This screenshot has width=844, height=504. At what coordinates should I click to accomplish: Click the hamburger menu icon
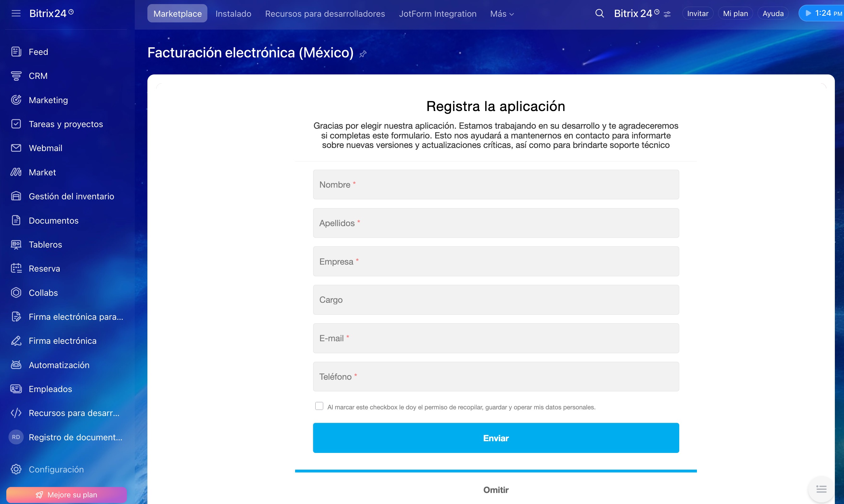[x=16, y=13]
